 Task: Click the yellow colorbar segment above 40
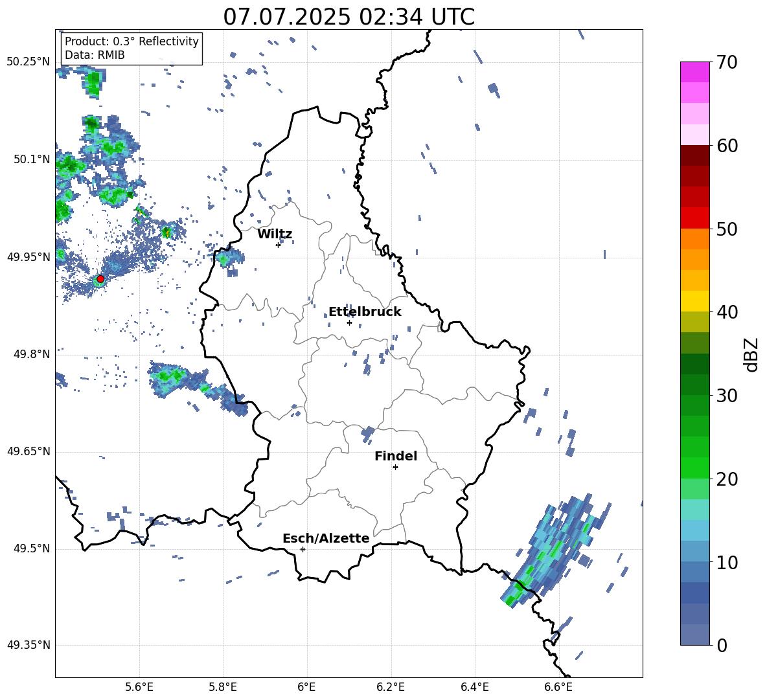pos(694,301)
